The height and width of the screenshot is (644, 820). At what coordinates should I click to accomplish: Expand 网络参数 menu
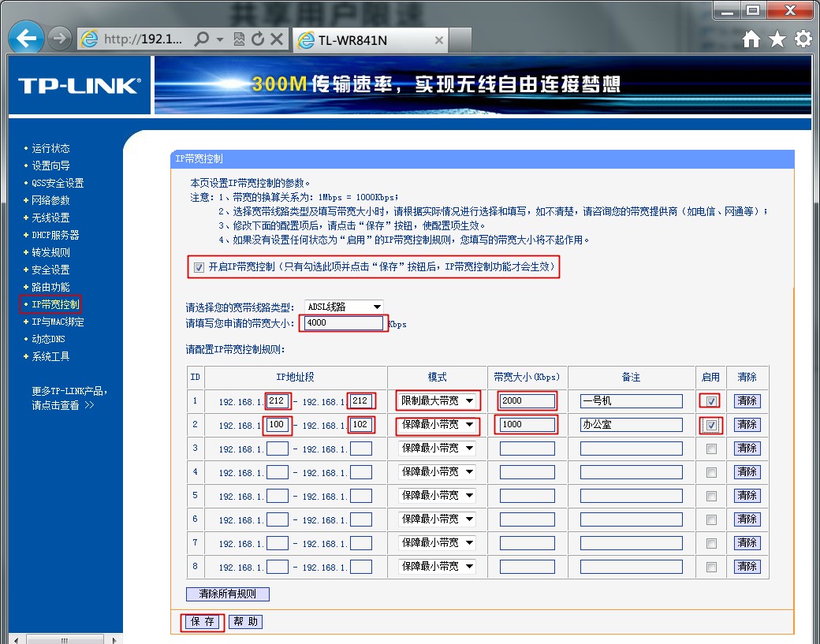(50, 200)
